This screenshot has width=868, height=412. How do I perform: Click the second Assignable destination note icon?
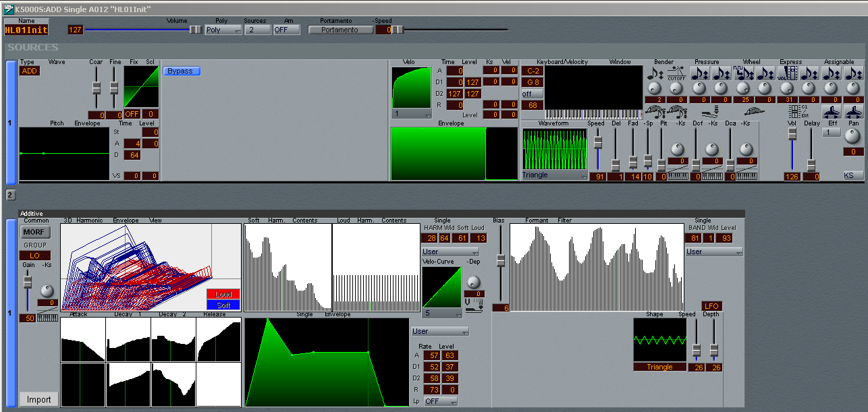click(x=854, y=73)
